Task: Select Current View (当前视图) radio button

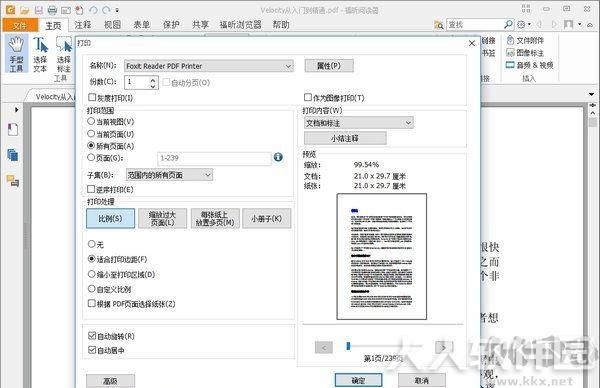Action: pos(111,121)
